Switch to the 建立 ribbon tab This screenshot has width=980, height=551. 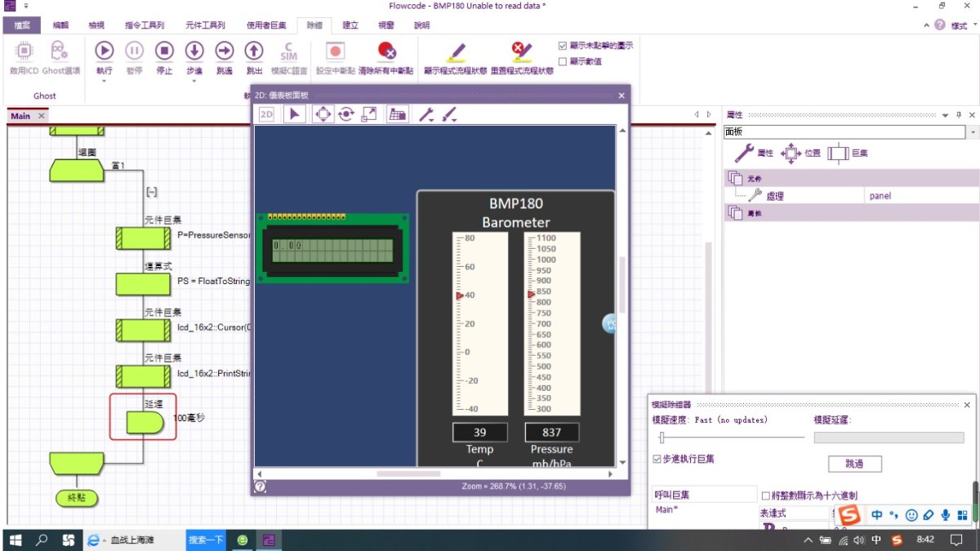tap(350, 25)
